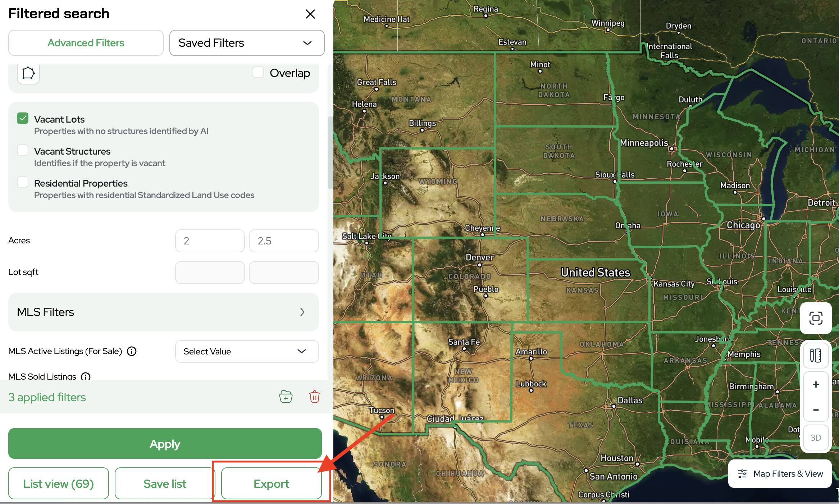Screen dimensions: 839x504
Task: Click the save filter folder icon
Action: 286,397
